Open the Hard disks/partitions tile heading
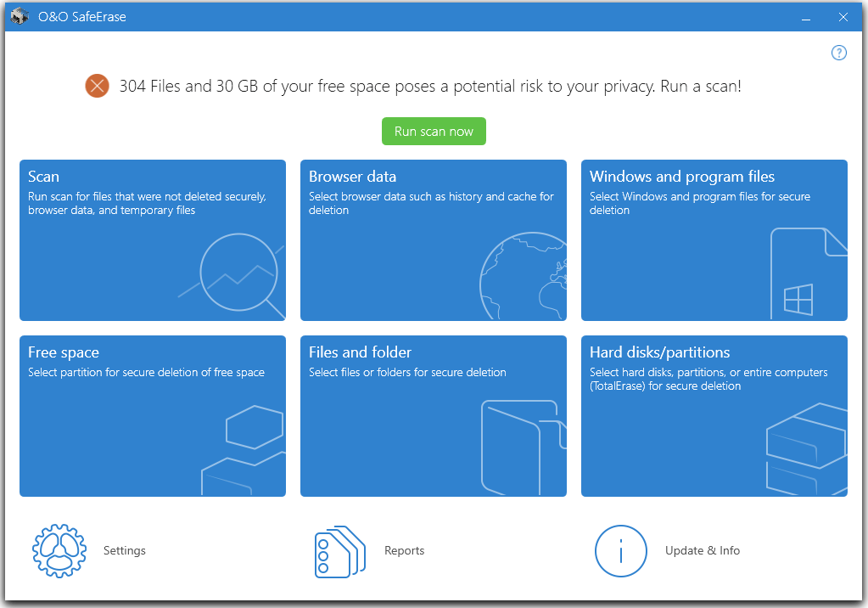This screenshot has height=608, width=868. pos(659,352)
